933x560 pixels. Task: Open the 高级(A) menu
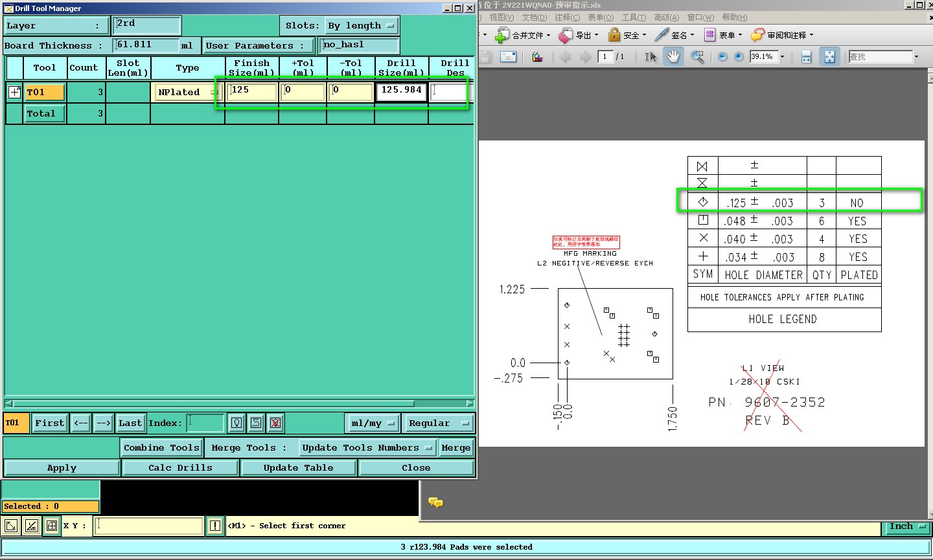pyautogui.click(x=667, y=17)
